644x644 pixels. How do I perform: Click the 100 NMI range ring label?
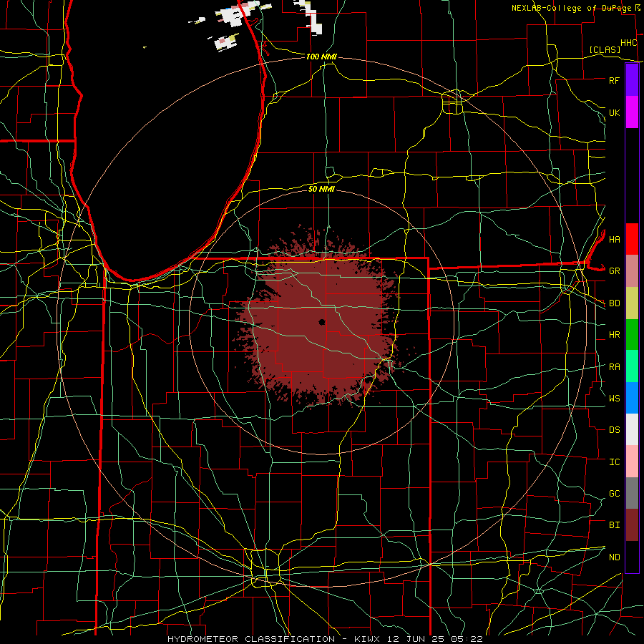click(x=321, y=57)
